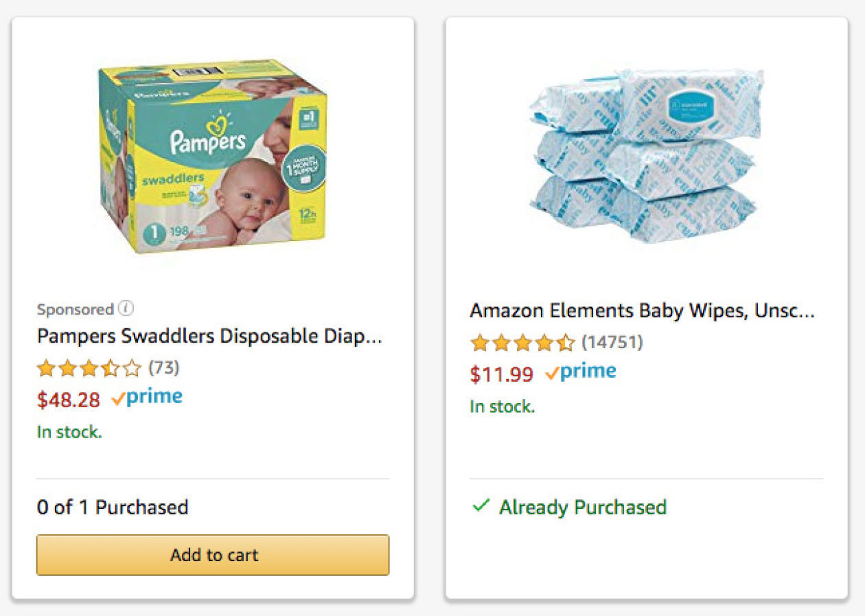
Task: Click the green Already Purchased checkmark
Action: [x=481, y=507]
